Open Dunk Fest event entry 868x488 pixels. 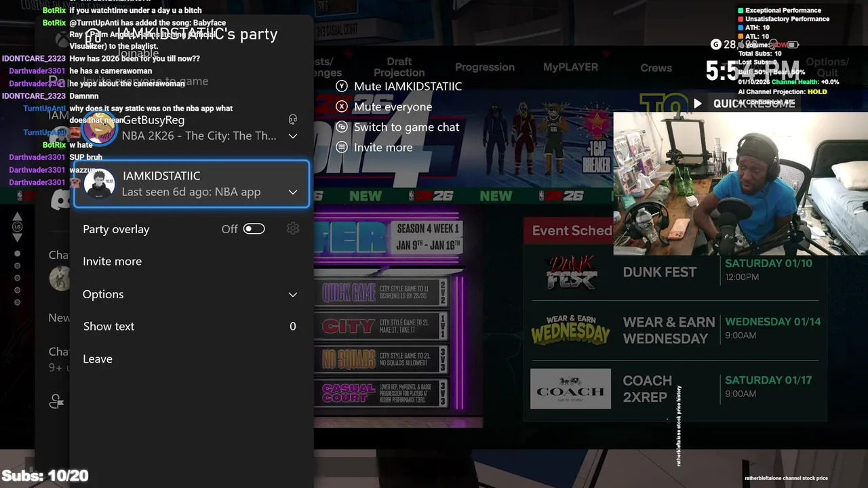pos(675,272)
